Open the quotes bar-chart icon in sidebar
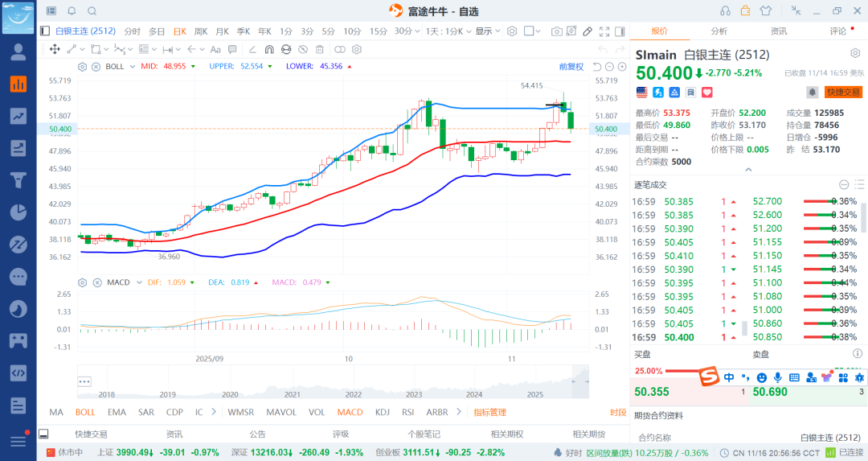The width and height of the screenshot is (868, 461). [x=18, y=84]
